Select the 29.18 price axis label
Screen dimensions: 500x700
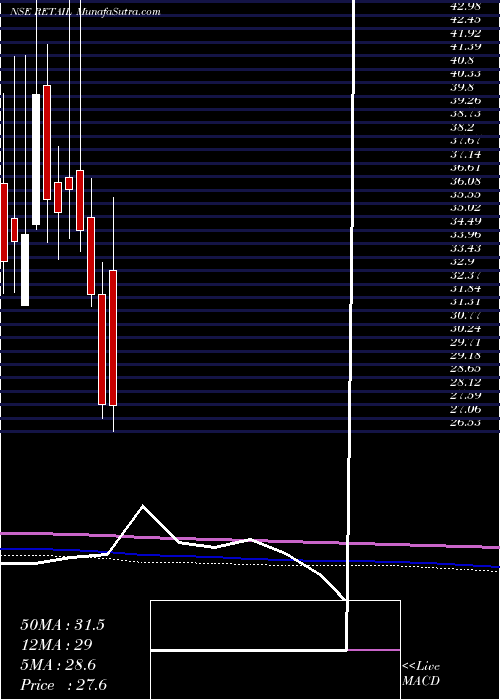pyautogui.click(x=466, y=355)
